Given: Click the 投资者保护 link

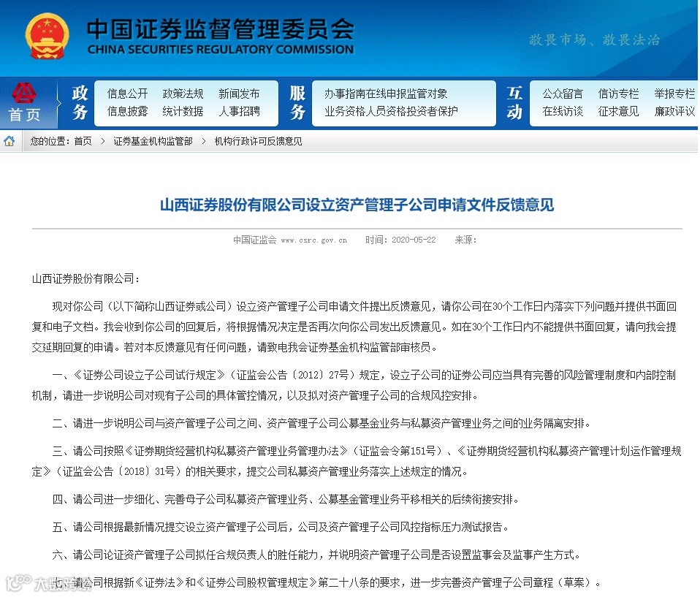Looking at the screenshot, I should pos(432,111).
